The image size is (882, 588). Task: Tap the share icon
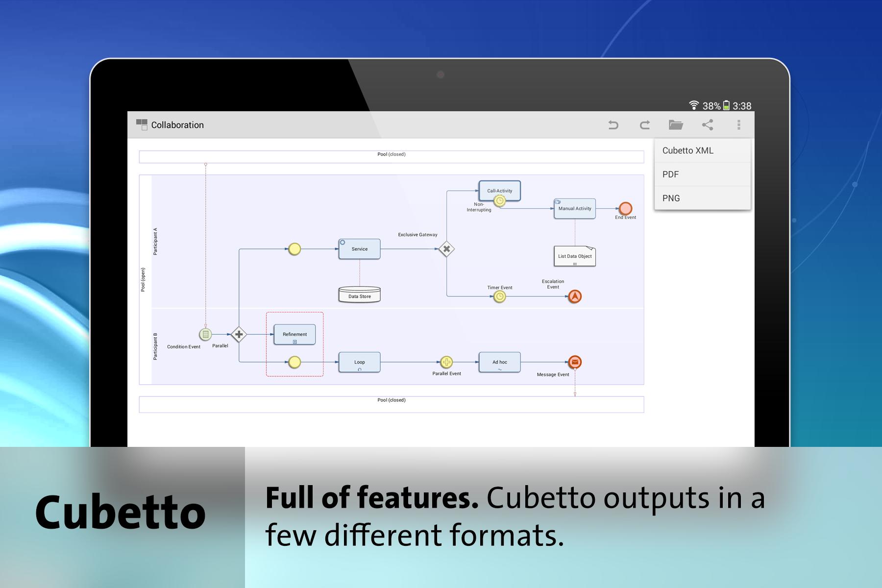(708, 125)
